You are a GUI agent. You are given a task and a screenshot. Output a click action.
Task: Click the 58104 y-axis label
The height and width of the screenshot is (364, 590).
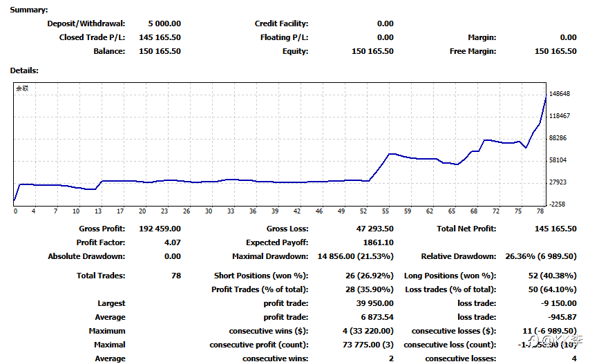pos(558,160)
